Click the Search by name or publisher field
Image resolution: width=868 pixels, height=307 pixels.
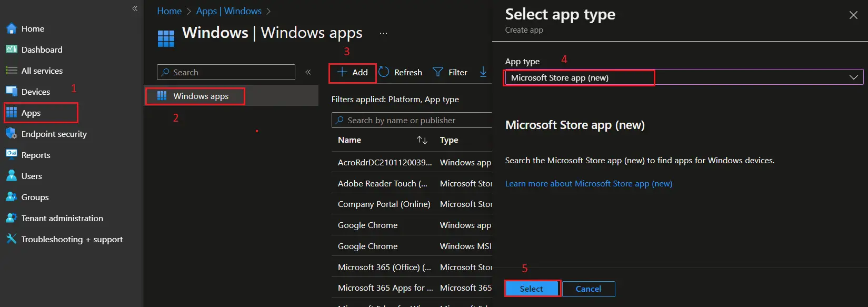[412, 120]
